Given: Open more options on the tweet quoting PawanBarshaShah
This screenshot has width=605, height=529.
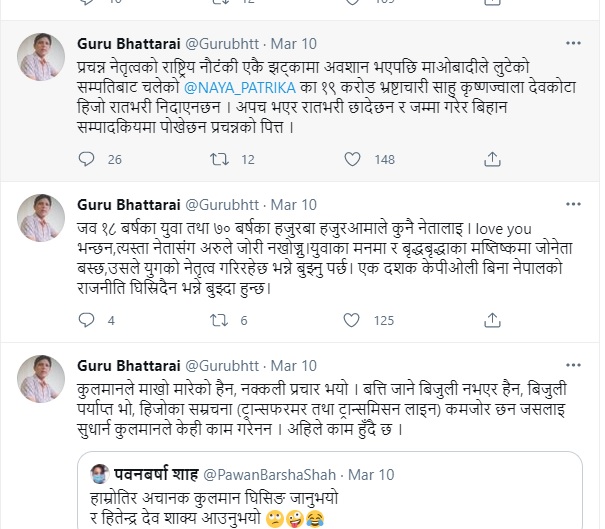Looking at the screenshot, I should coord(573,367).
